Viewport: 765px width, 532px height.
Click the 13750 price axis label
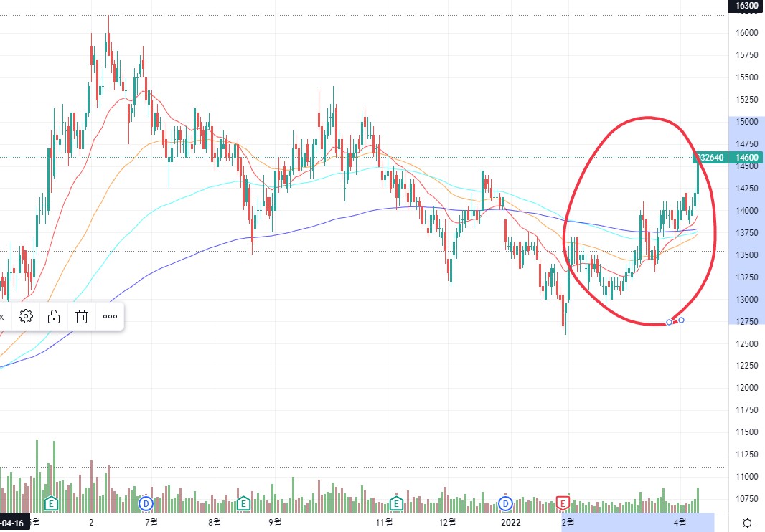pos(747,232)
